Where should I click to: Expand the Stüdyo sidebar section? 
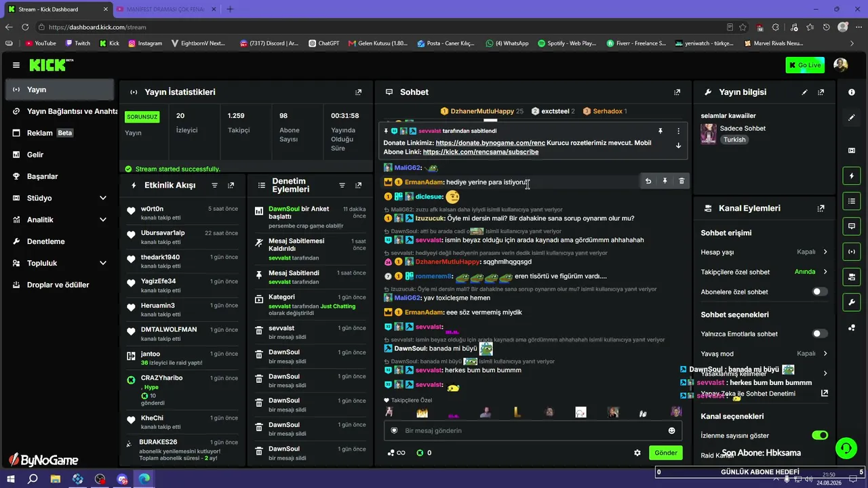pos(103,198)
